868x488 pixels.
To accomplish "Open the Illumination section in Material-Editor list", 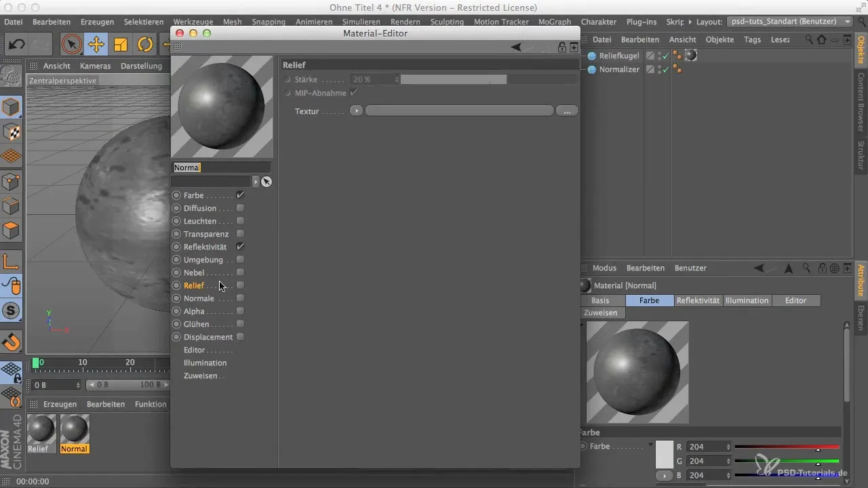I will (x=205, y=363).
